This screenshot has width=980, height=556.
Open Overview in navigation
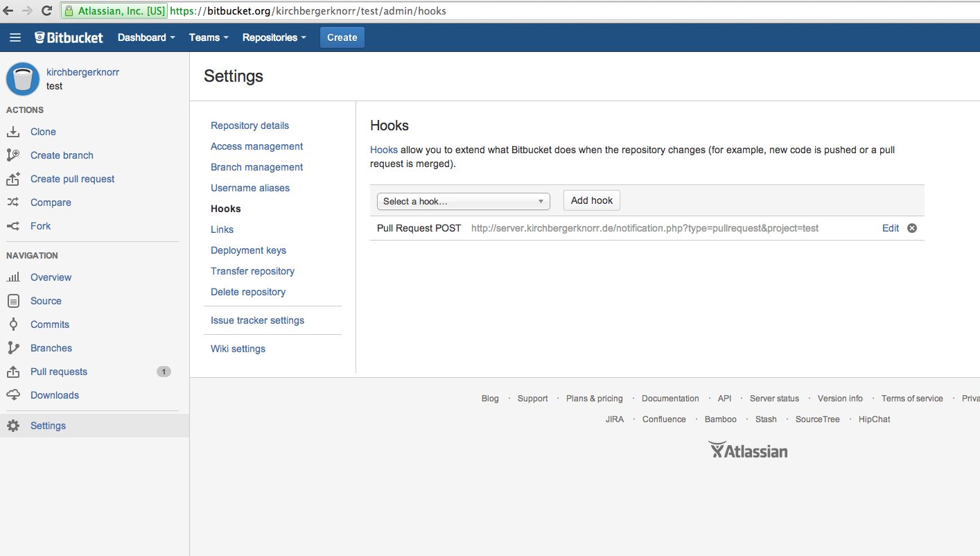point(51,277)
